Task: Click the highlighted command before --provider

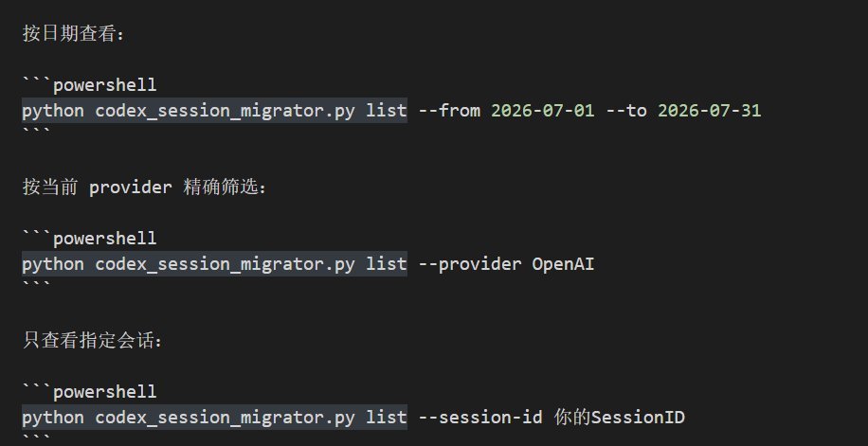Action: click(x=214, y=264)
